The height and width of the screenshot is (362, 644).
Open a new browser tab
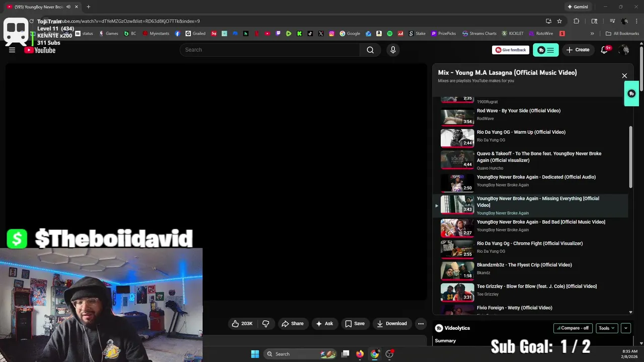[88, 7]
